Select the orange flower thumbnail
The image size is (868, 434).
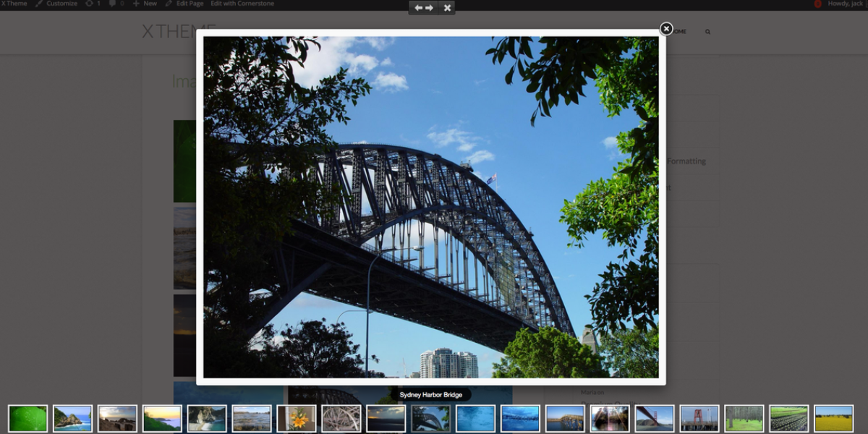297,419
